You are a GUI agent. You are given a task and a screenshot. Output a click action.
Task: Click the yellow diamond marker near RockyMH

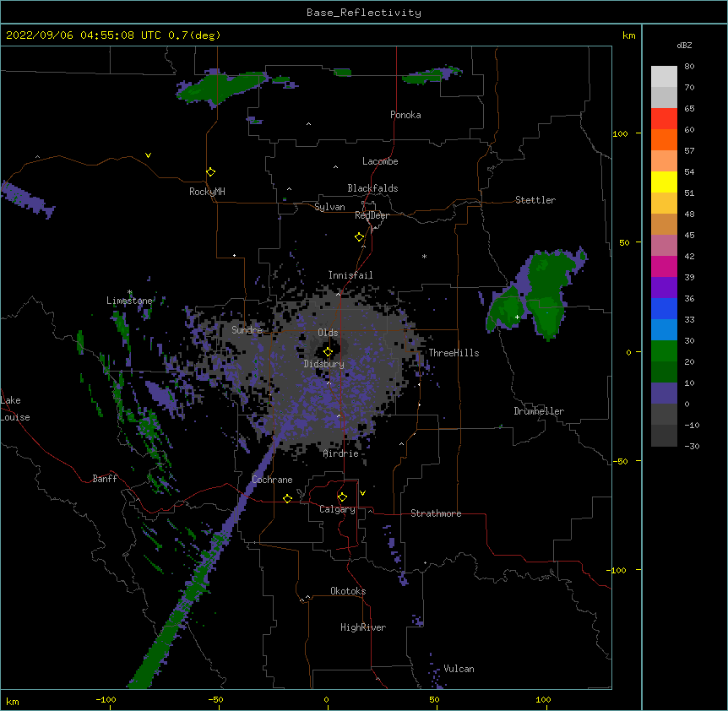pos(211,172)
